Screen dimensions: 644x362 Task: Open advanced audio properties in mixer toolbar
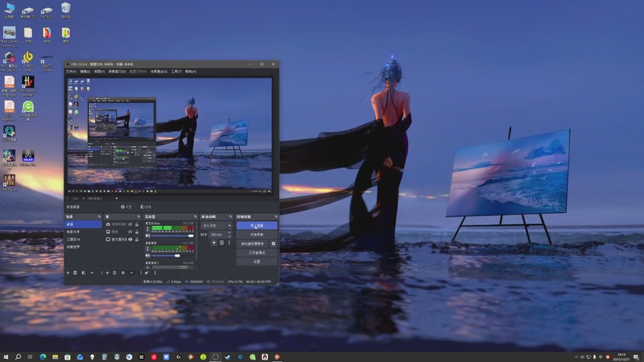(x=147, y=273)
